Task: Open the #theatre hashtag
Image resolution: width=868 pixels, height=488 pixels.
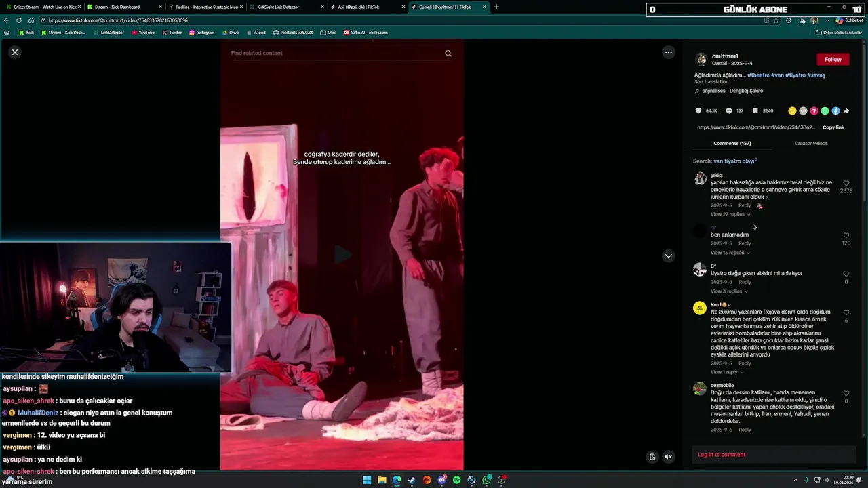Action: coord(758,75)
